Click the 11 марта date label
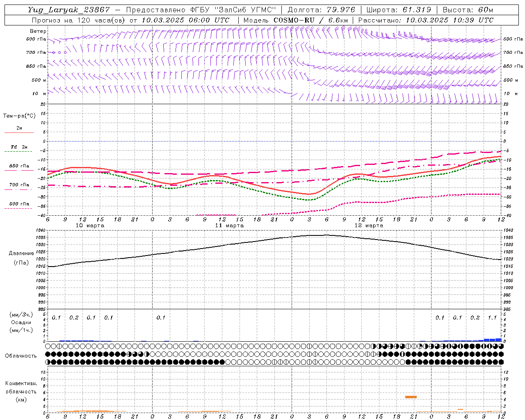This screenshot has height=420, width=525. [x=229, y=226]
